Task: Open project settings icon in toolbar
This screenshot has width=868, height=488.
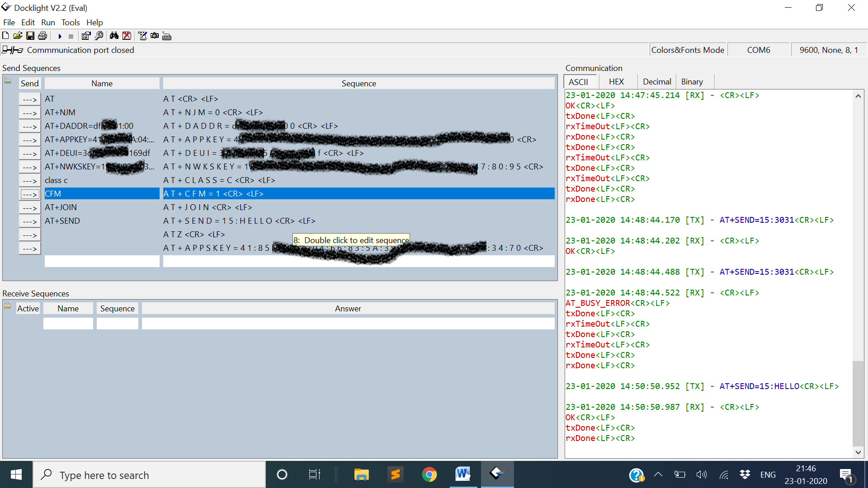Action: pos(86,36)
